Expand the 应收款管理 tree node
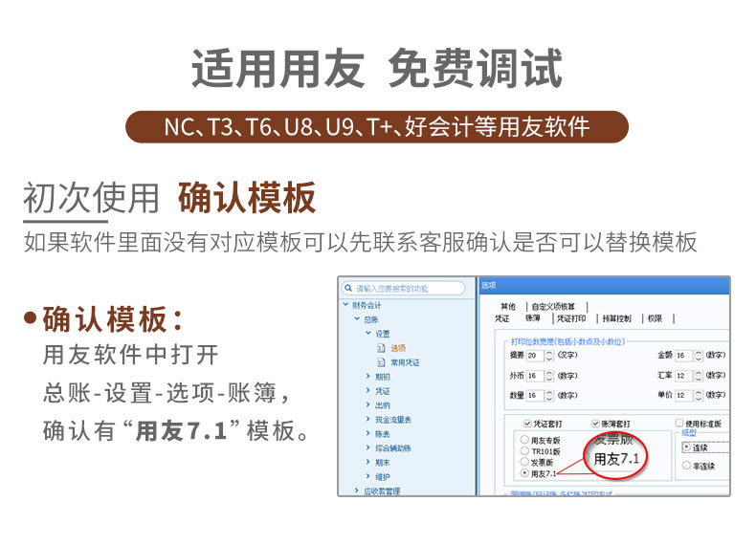Viewport: 756px width, 545px height. pos(357,490)
